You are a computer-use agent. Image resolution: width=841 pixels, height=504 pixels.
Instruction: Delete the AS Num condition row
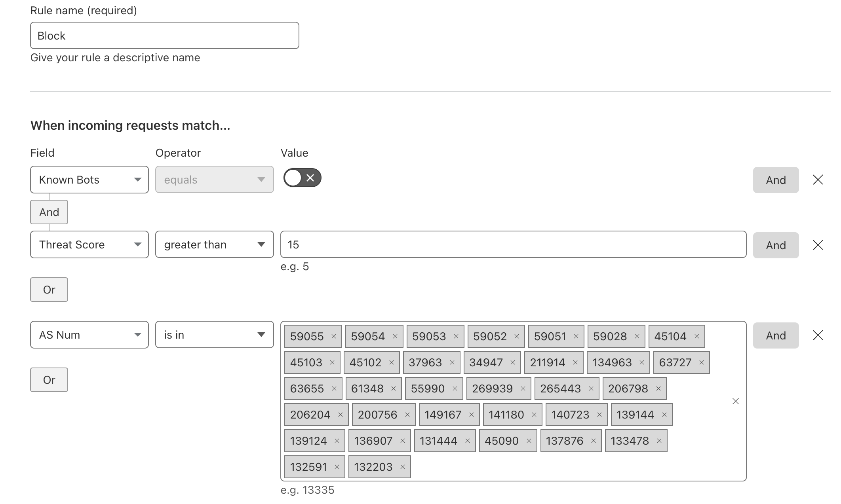818,335
